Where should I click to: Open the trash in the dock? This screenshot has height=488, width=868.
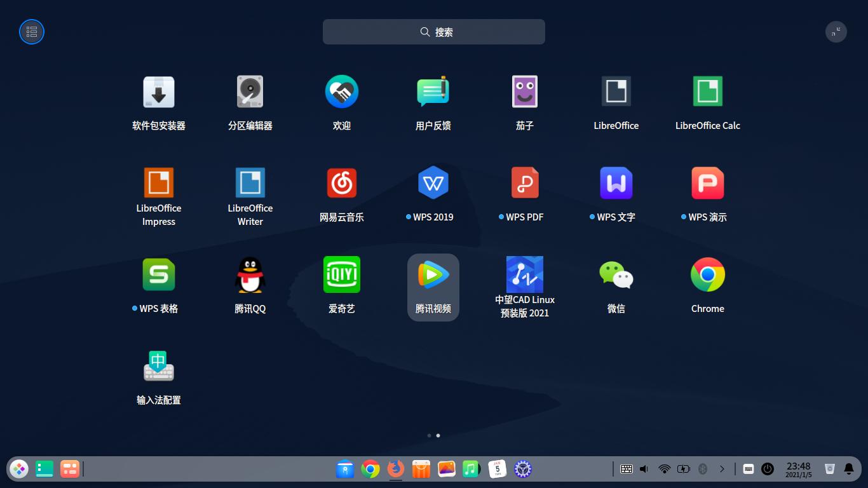click(x=829, y=469)
